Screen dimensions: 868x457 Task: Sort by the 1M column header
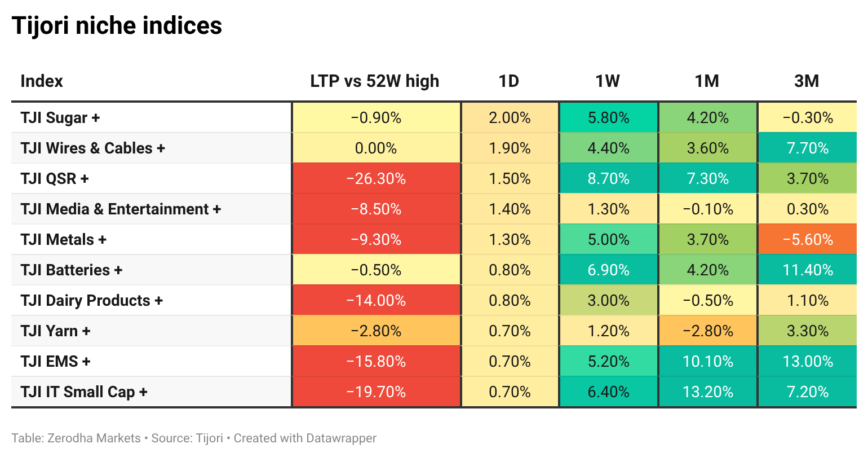click(x=707, y=81)
